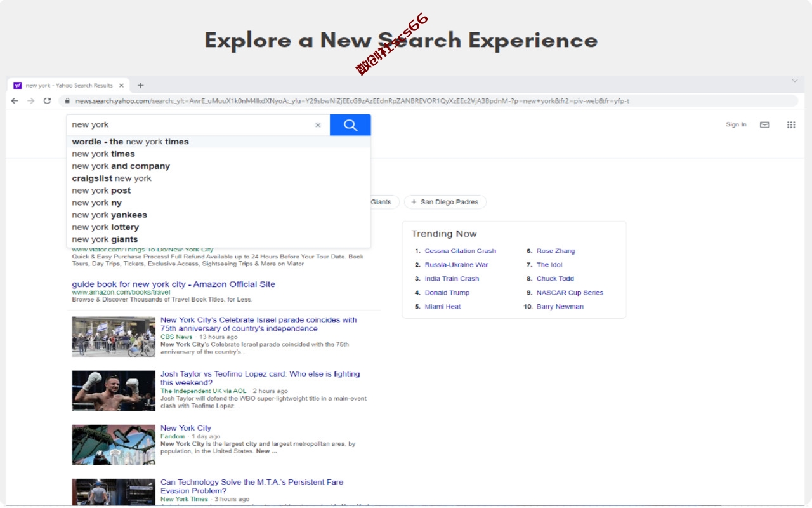Viewport: 812px width, 508px height.
Task: Open guide book for new york city Amazon link
Action: [x=174, y=284]
